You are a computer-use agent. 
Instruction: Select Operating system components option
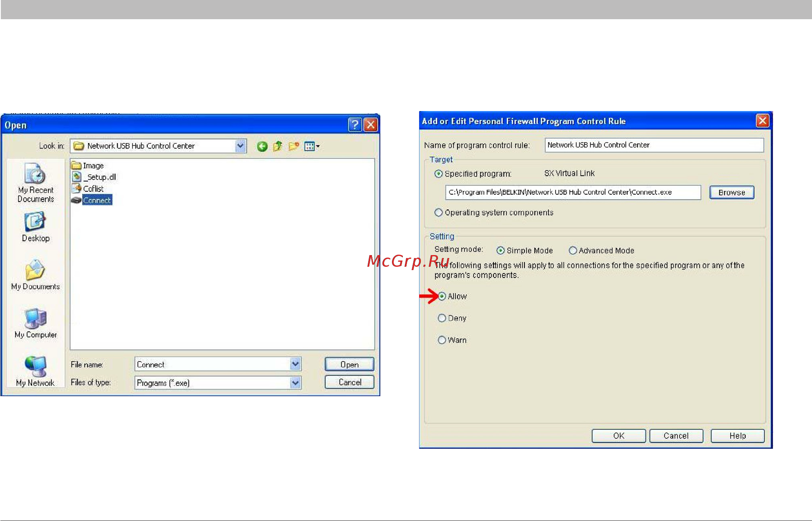click(x=438, y=212)
